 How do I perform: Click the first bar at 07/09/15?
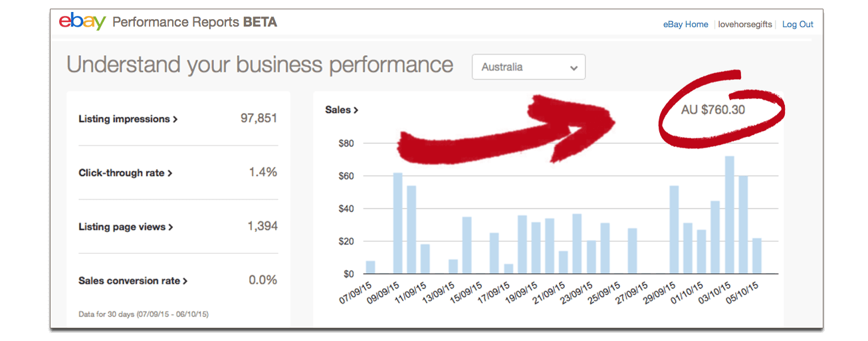pos(370,267)
